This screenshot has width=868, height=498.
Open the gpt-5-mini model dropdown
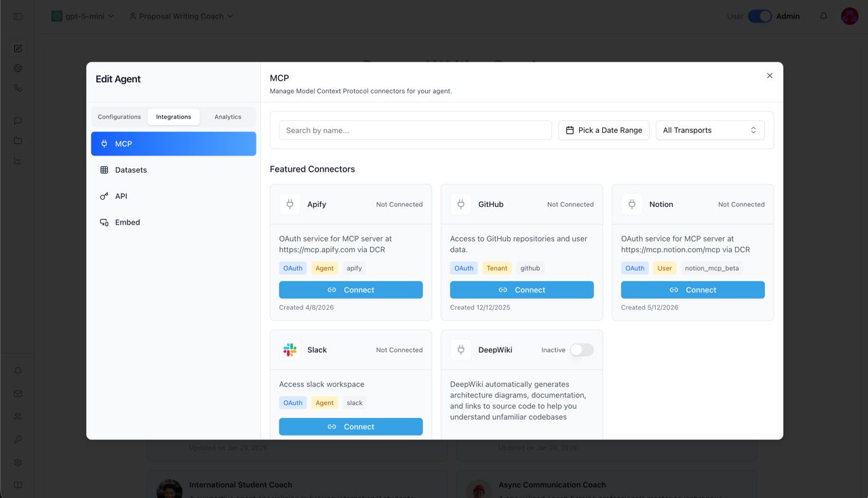[83, 16]
